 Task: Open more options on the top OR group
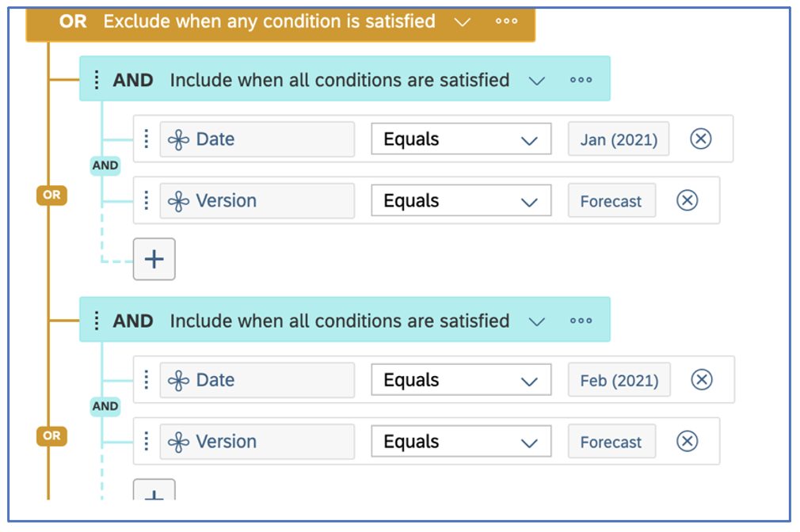click(x=506, y=21)
